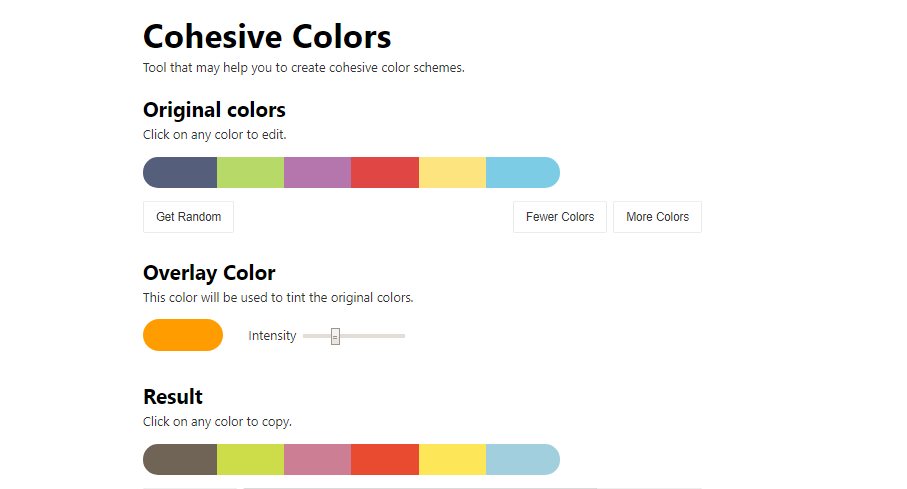Copy the orange-red result color

385,459
